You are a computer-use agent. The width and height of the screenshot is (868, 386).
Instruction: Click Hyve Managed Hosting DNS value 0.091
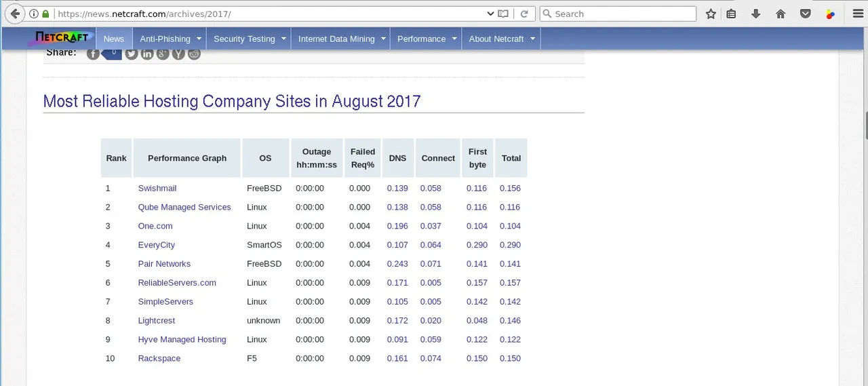pos(397,340)
